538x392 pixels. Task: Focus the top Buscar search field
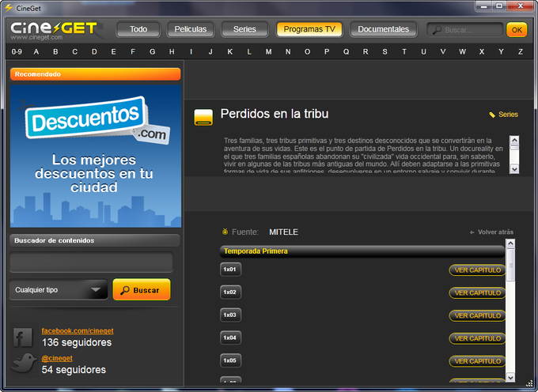point(465,30)
